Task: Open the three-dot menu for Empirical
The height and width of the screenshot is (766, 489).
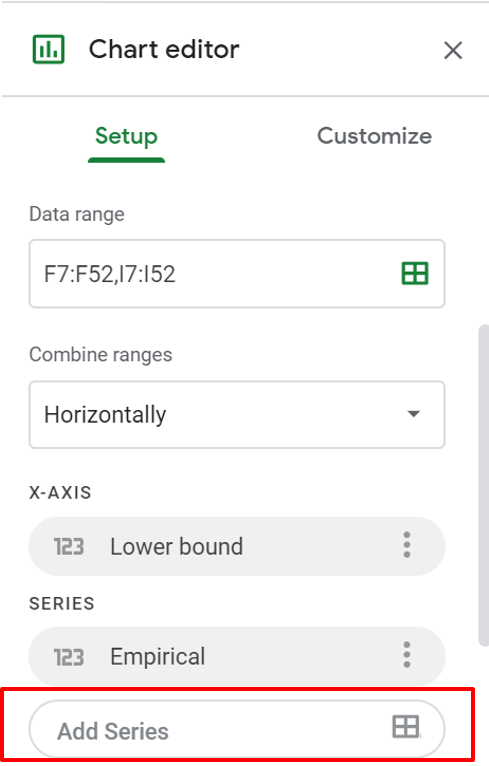Action: tap(407, 655)
